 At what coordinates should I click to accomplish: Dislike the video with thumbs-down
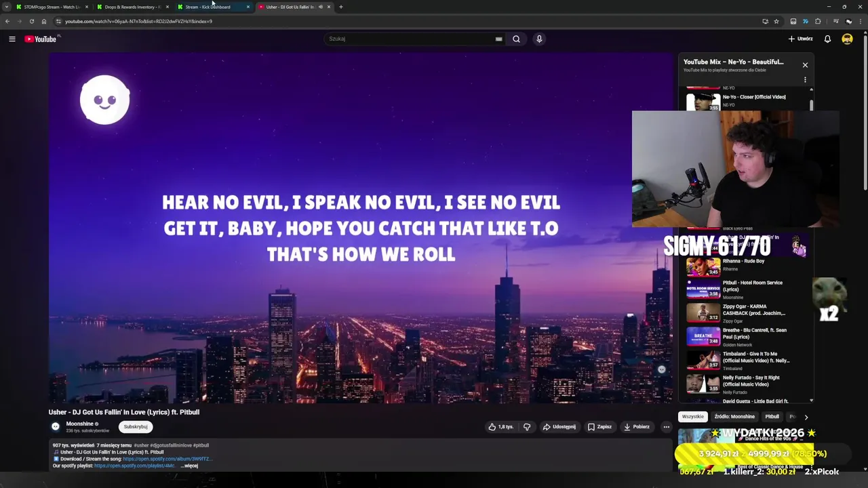coord(527,427)
